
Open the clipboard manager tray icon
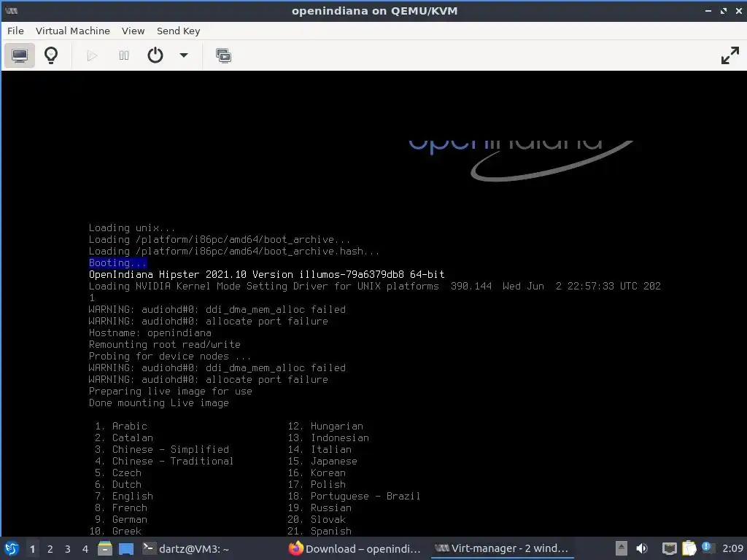(689, 548)
